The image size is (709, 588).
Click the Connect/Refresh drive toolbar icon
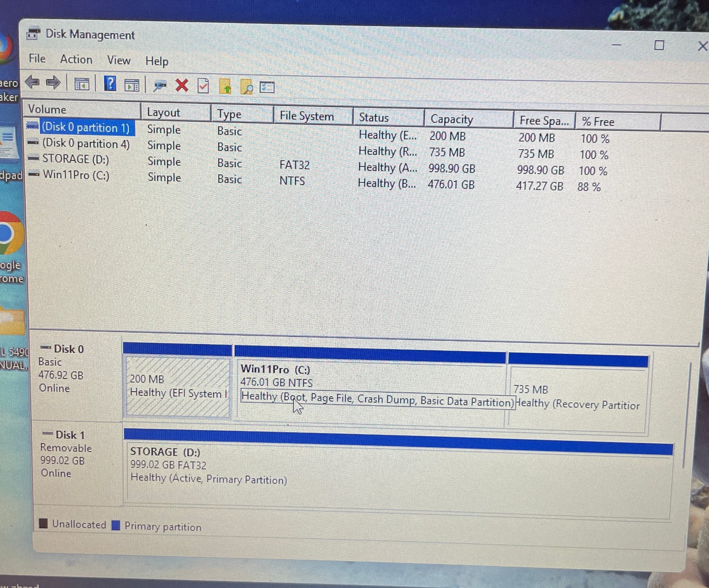pyautogui.click(x=160, y=86)
